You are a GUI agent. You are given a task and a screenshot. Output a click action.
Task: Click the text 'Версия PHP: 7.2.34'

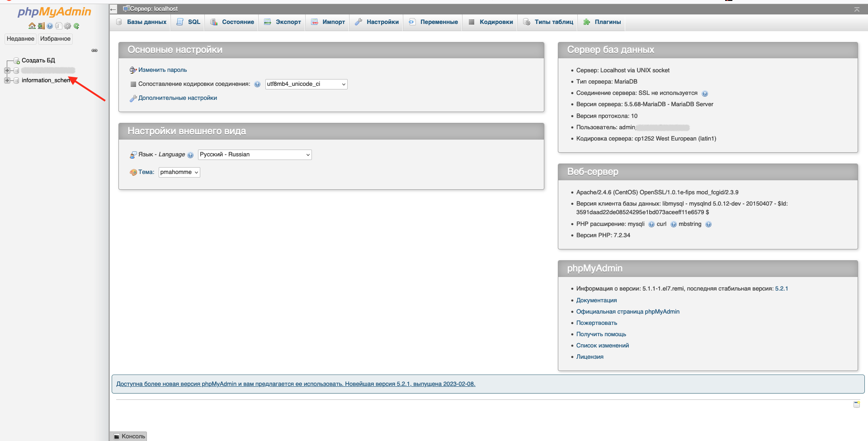point(603,235)
